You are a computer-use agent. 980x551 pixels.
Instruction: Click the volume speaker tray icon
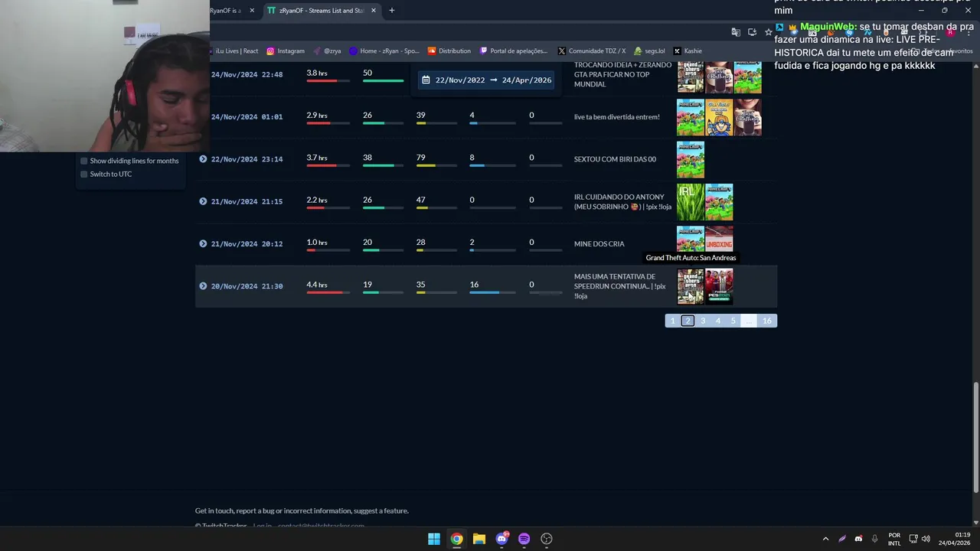[926, 539]
